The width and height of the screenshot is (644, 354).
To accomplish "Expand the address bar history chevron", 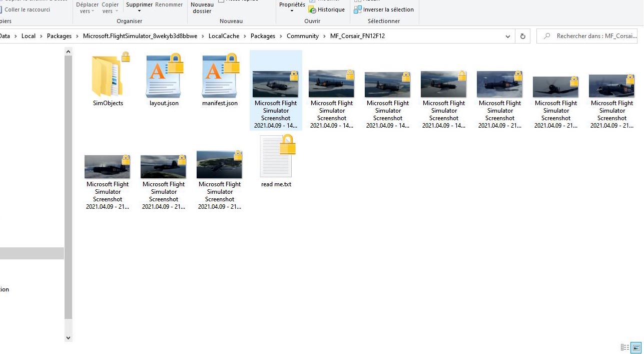I will point(508,36).
